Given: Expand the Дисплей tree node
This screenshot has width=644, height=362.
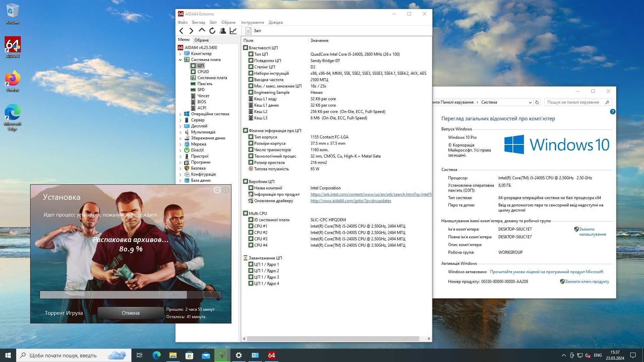Looking at the screenshot, I should (180, 126).
